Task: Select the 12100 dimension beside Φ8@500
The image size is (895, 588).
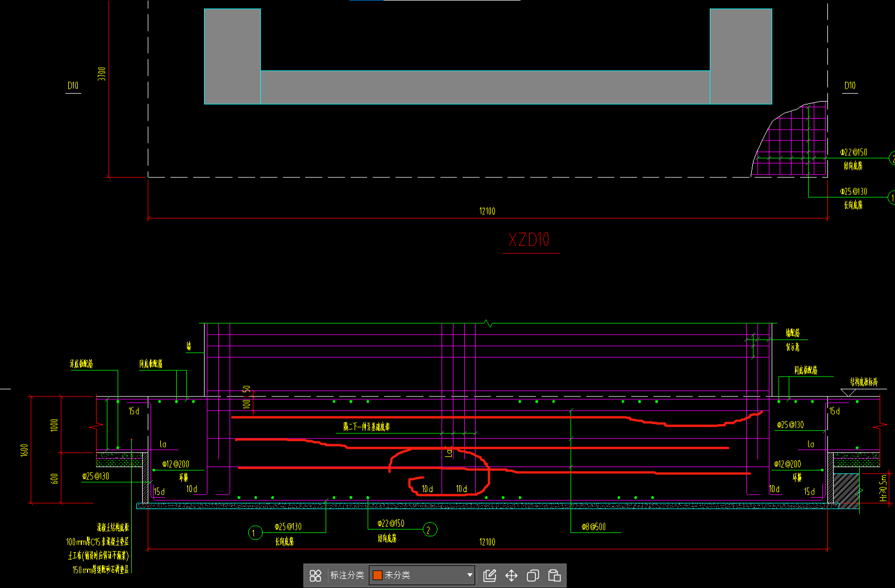Action: [x=487, y=542]
